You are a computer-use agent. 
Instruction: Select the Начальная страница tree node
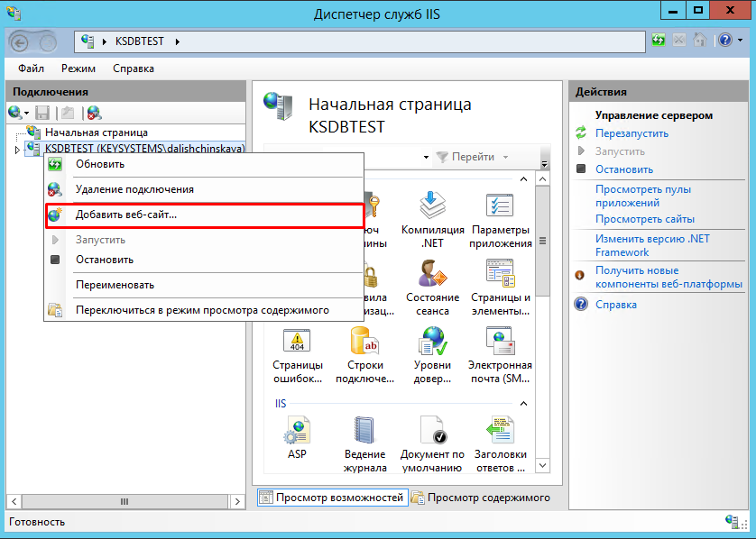coord(97,132)
